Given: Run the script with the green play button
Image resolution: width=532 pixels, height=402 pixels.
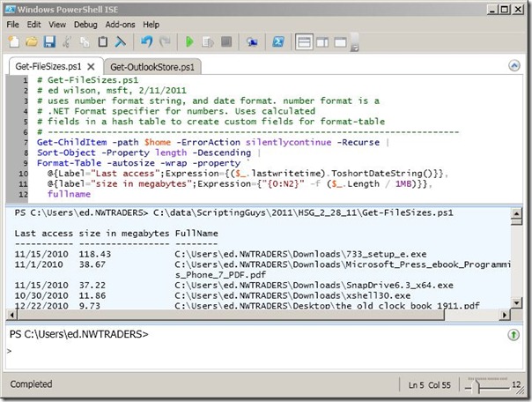Looking at the screenshot, I should (x=189, y=41).
